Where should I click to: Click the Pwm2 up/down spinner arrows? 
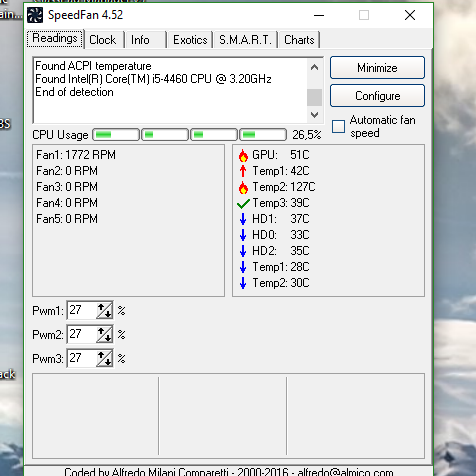point(104,335)
